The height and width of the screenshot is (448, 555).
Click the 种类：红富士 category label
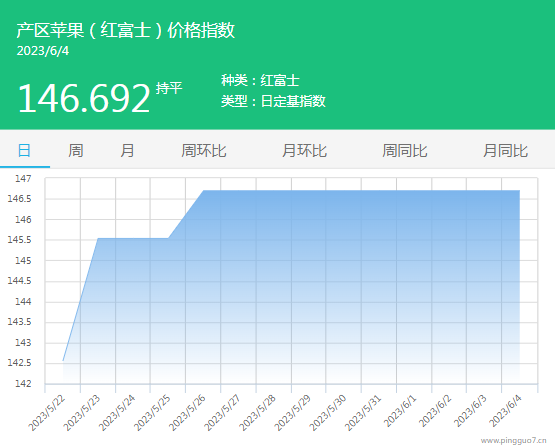click(x=260, y=80)
